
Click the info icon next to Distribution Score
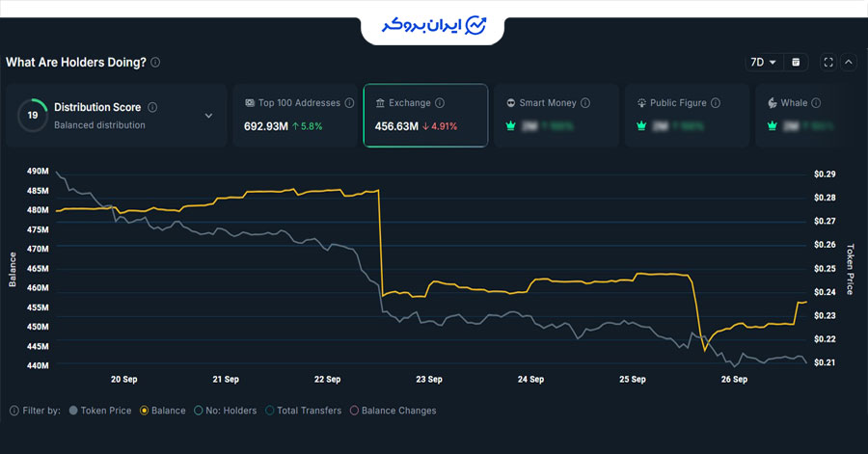coord(152,108)
